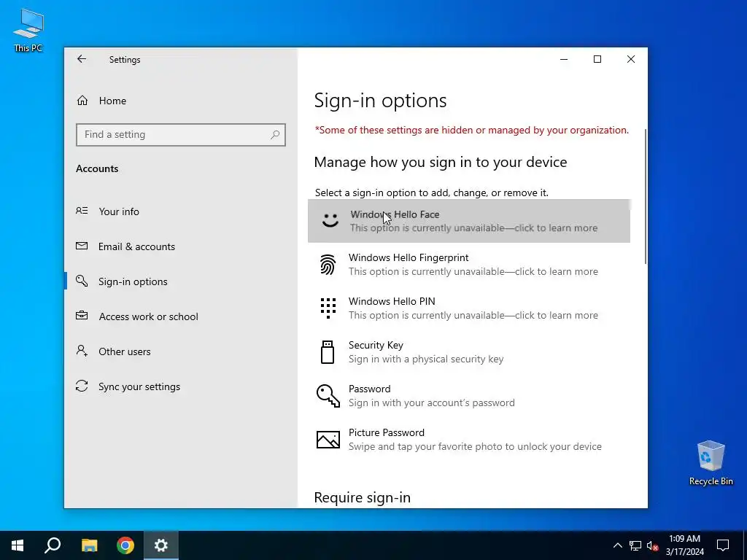Click the Windows Hello Fingerprint icon
Image resolution: width=747 pixels, height=560 pixels.
point(328,264)
